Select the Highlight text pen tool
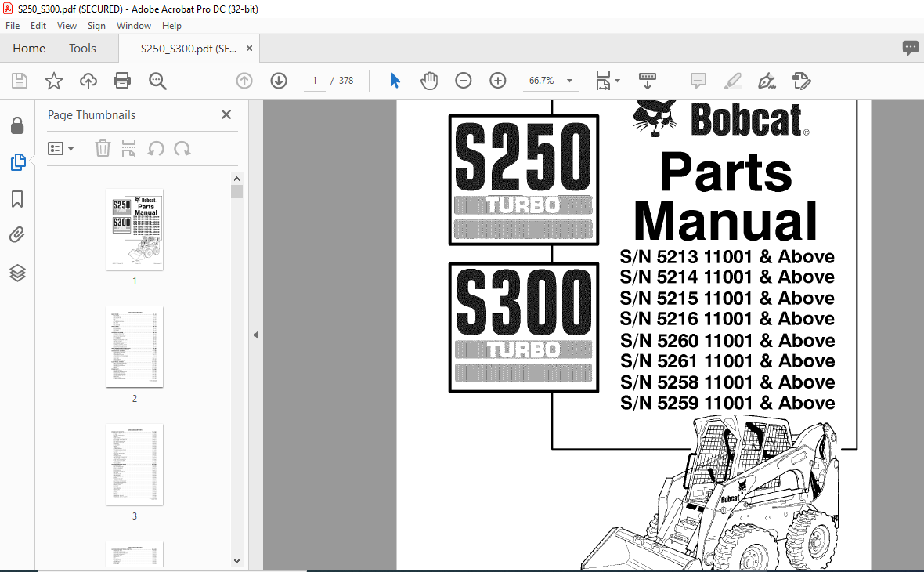Viewport: 924px width, 572px height. coord(732,81)
